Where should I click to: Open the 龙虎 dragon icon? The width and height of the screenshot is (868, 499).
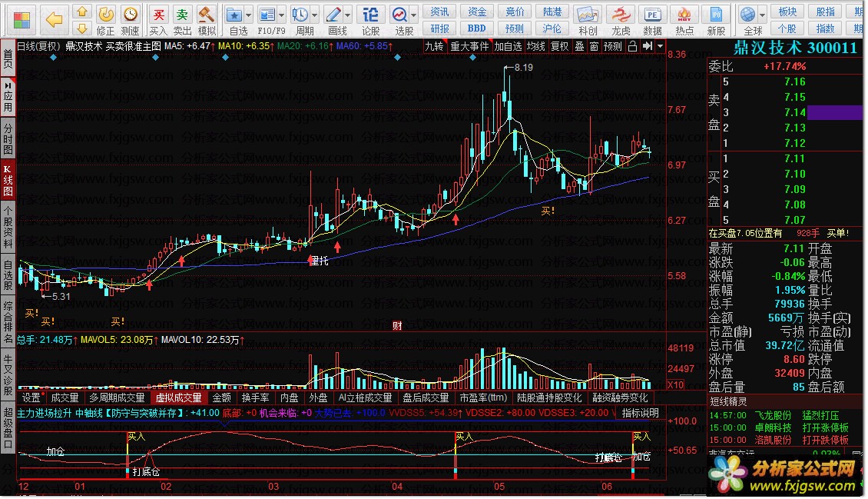click(x=621, y=15)
